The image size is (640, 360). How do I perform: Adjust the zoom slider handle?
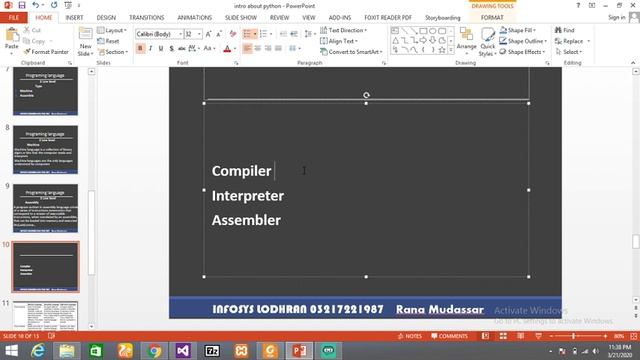[573, 336]
